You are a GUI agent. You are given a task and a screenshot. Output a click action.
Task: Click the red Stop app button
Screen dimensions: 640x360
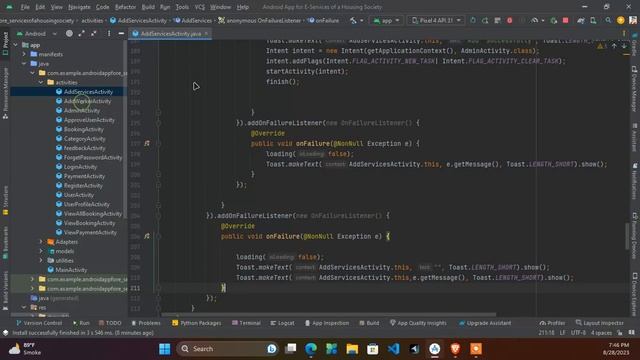[565, 20]
